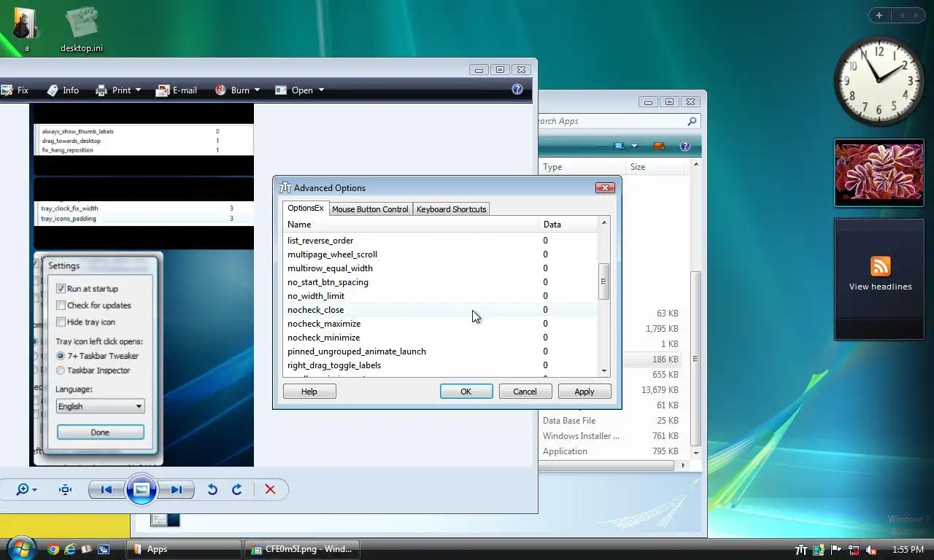This screenshot has height=560, width=934.
Task: Click the 7+ Taskbar Tweaker tray icon
Action: [801, 550]
